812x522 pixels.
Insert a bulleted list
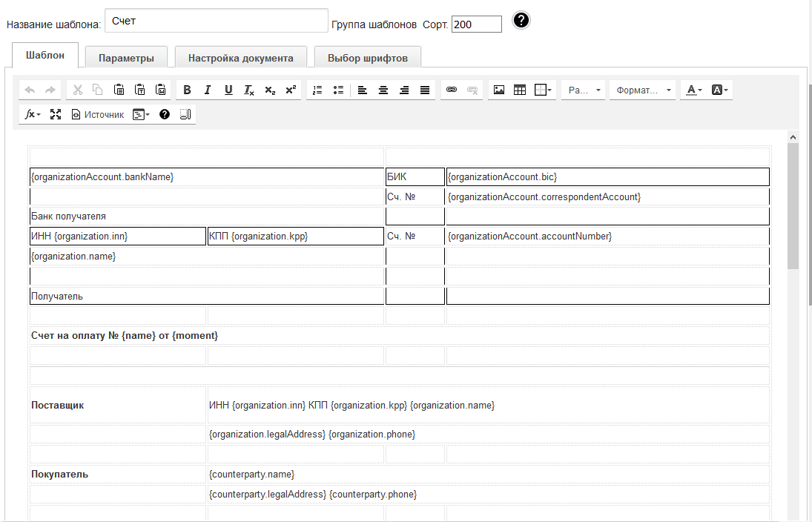(x=338, y=90)
